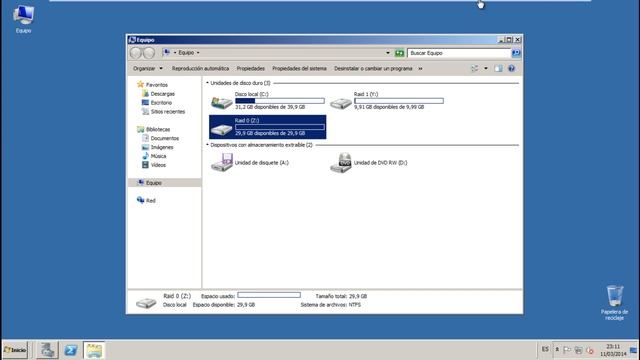Click "Tamaño total: 29,9 GB" text

click(341, 296)
